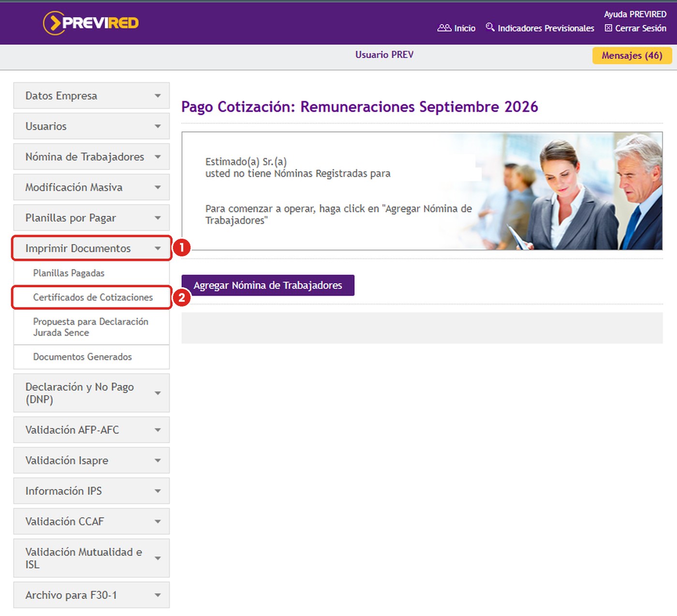This screenshot has height=616, width=677.
Task: Click the Imprimir Documentos menu label
Action: pos(78,249)
